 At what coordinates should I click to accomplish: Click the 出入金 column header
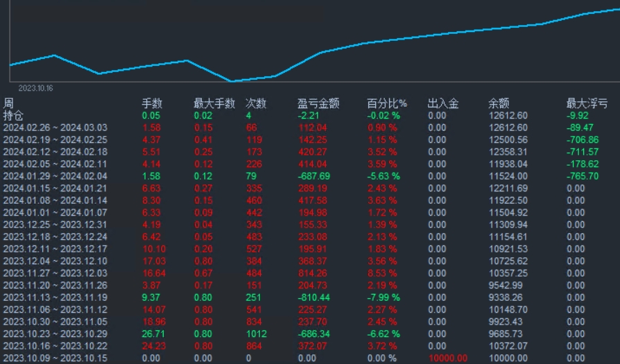coord(443,103)
